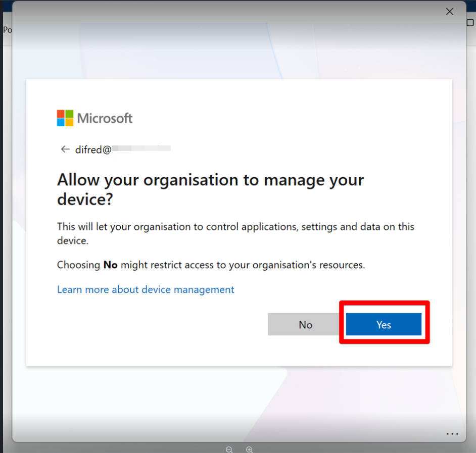Click the Microsoft four-square logo
Viewport: 476px width, 453px height.
tap(65, 118)
